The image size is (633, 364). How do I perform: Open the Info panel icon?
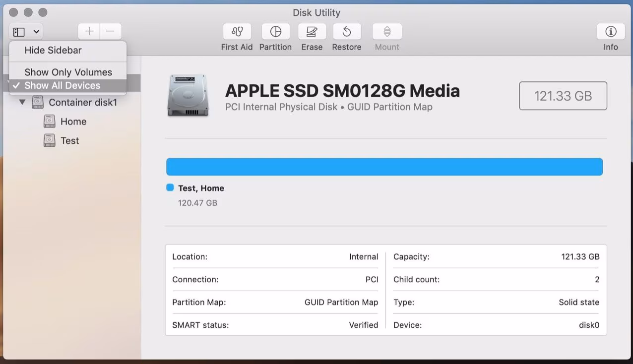tap(611, 32)
